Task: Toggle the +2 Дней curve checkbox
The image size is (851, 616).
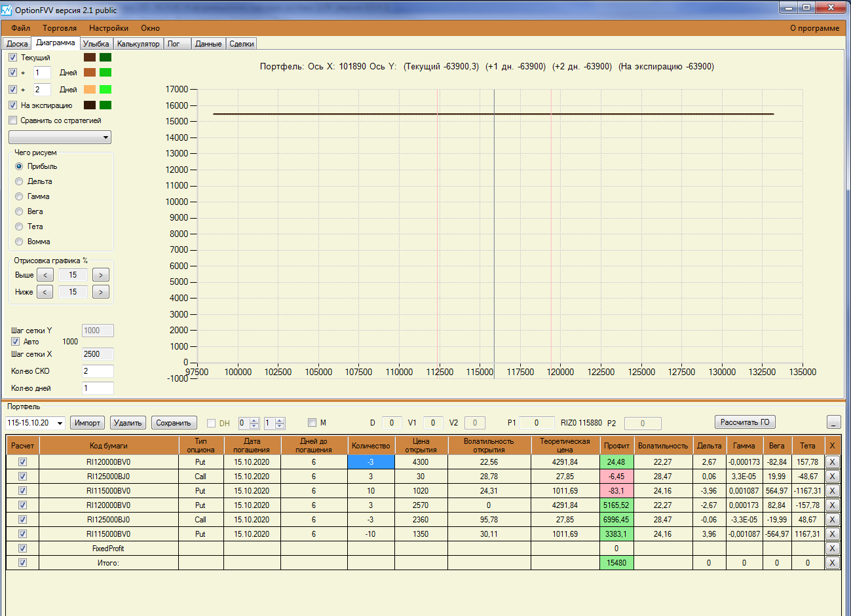Action: point(12,89)
